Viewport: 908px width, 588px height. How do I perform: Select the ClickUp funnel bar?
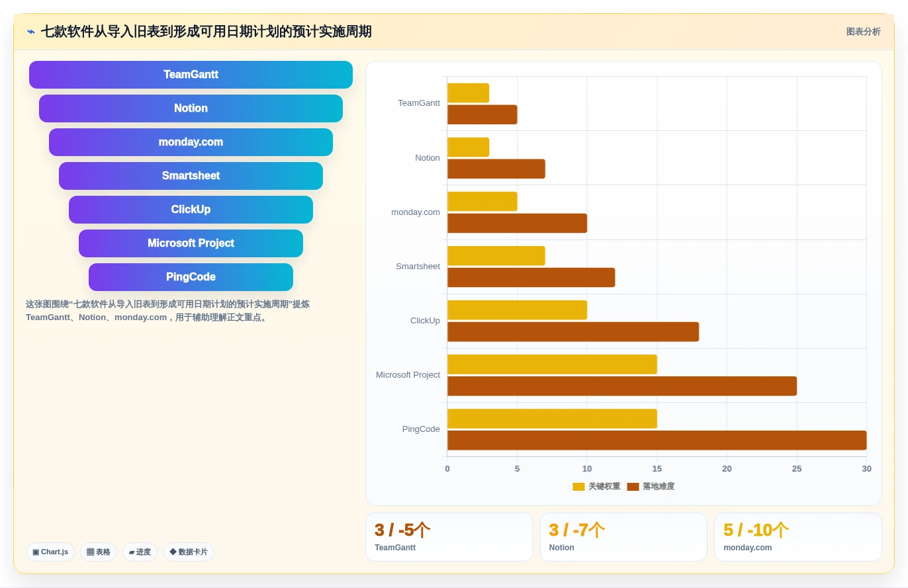tap(191, 210)
